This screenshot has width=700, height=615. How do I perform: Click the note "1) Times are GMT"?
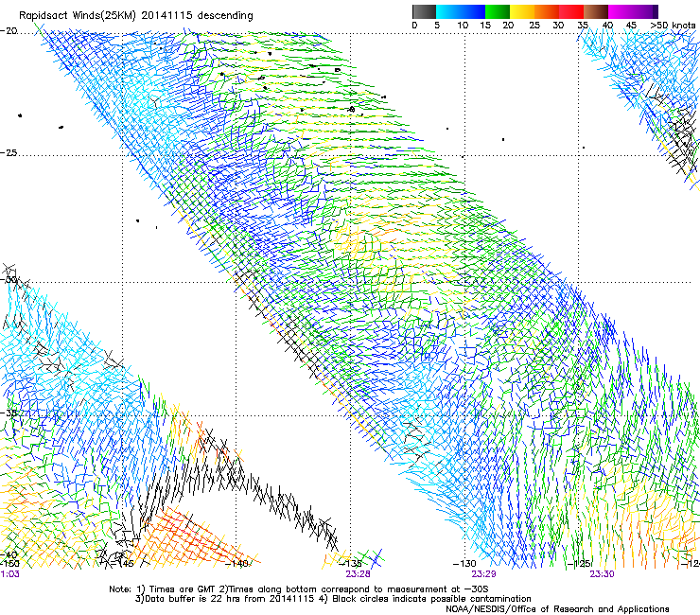[x=175, y=589]
